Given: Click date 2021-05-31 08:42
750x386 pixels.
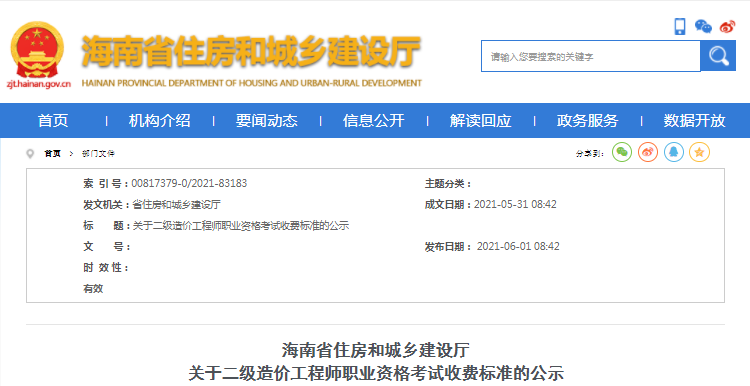Looking at the screenshot, I should pos(515,204).
